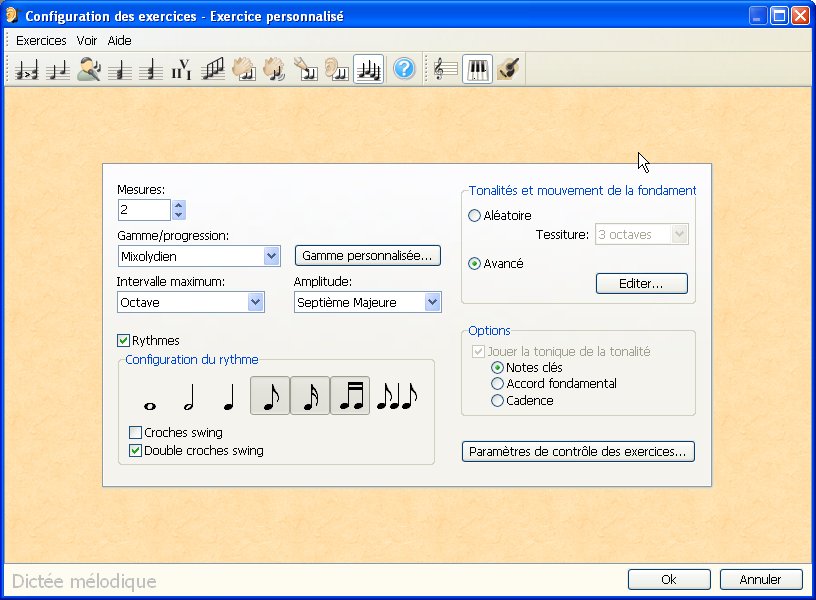Toggle the whole note rhythm button
The height and width of the screenshot is (600, 816).
[151, 398]
